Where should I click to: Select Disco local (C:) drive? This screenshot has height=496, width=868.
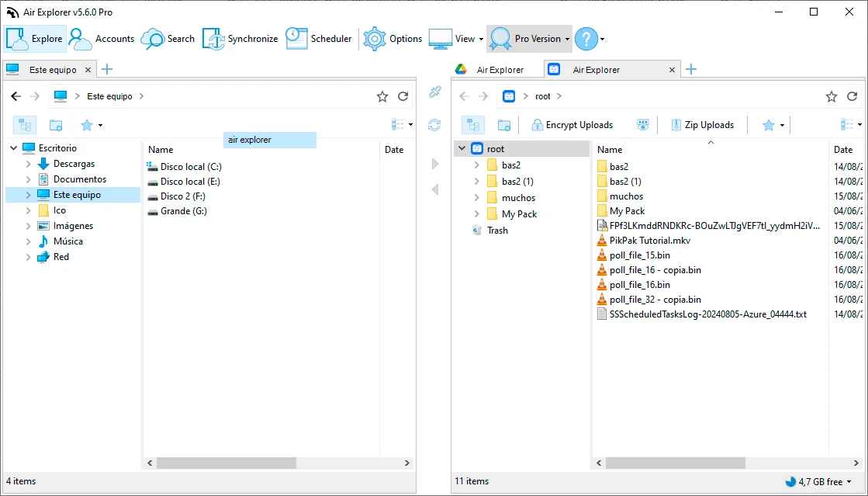point(191,166)
